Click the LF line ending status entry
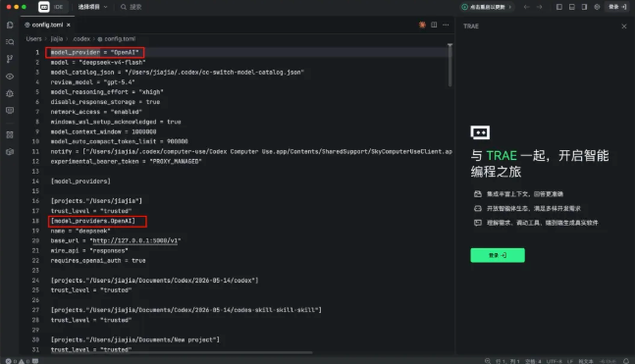Screen dimensions: 635x364 [x=570, y=361]
